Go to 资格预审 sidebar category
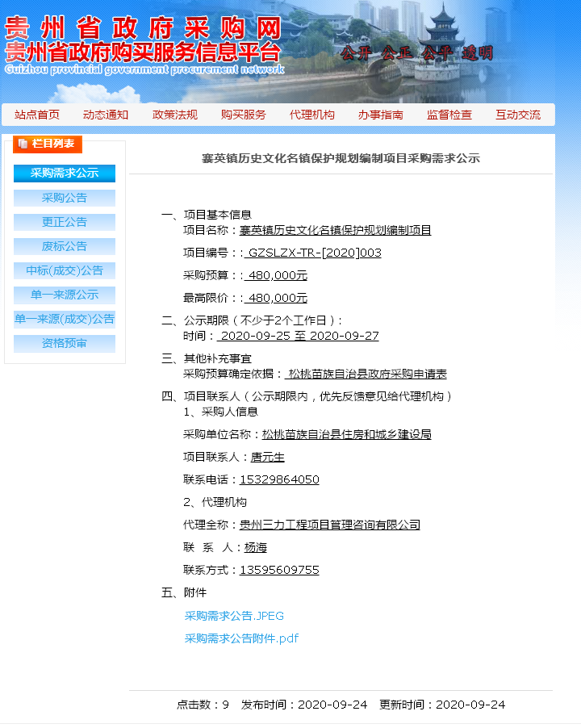Screen dimensions: 581x728 [x=65, y=343]
